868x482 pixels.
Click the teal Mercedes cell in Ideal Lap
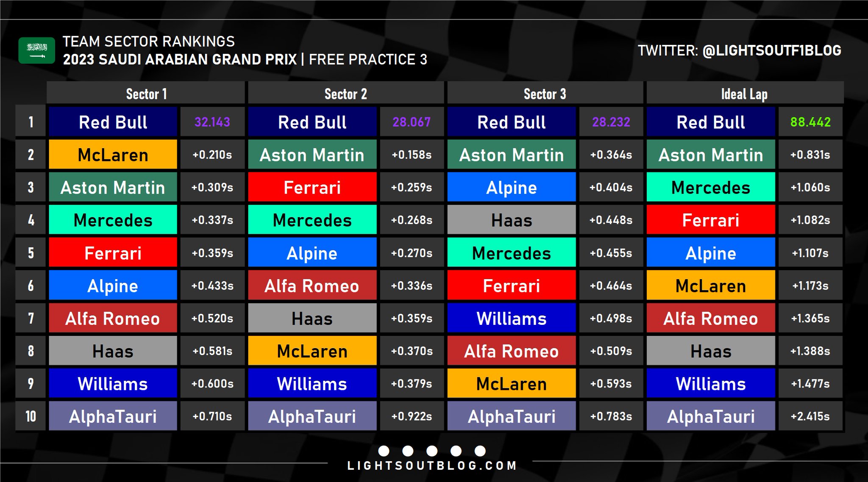click(710, 187)
